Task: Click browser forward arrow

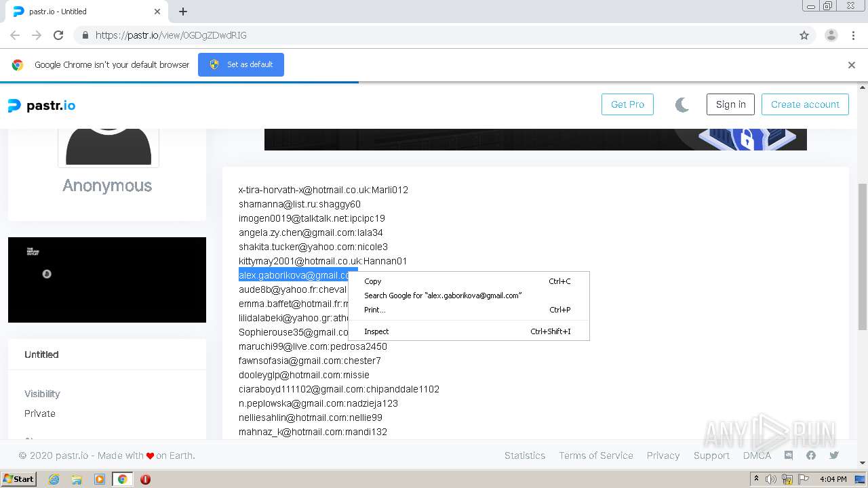Action: point(37,35)
